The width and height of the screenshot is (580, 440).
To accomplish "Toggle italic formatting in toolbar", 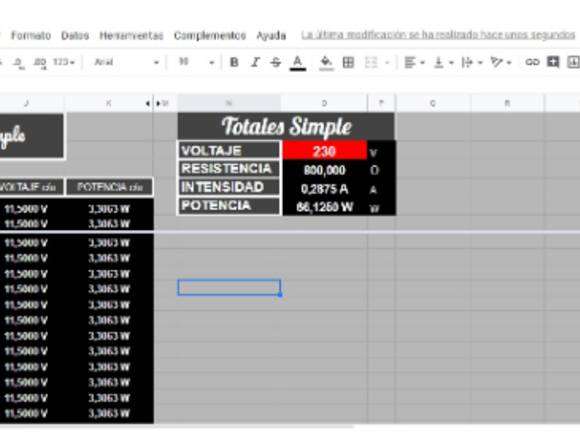I will [x=255, y=62].
